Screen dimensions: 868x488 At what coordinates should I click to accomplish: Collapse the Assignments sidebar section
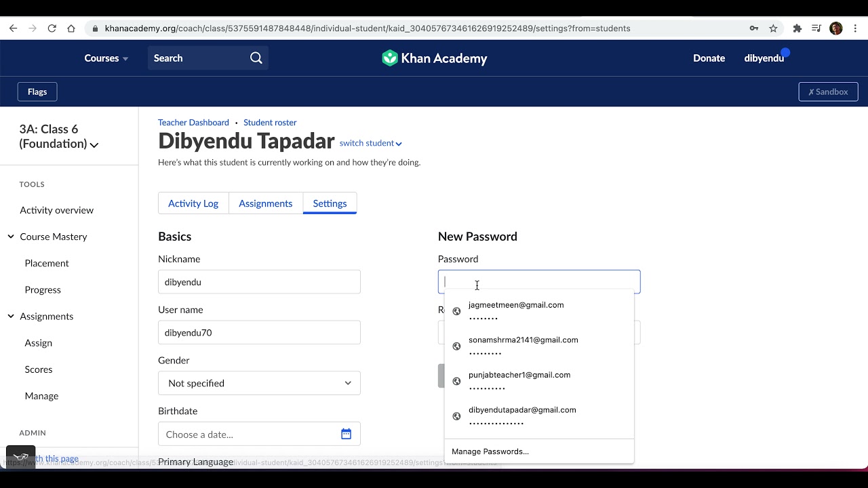[11, 316]
